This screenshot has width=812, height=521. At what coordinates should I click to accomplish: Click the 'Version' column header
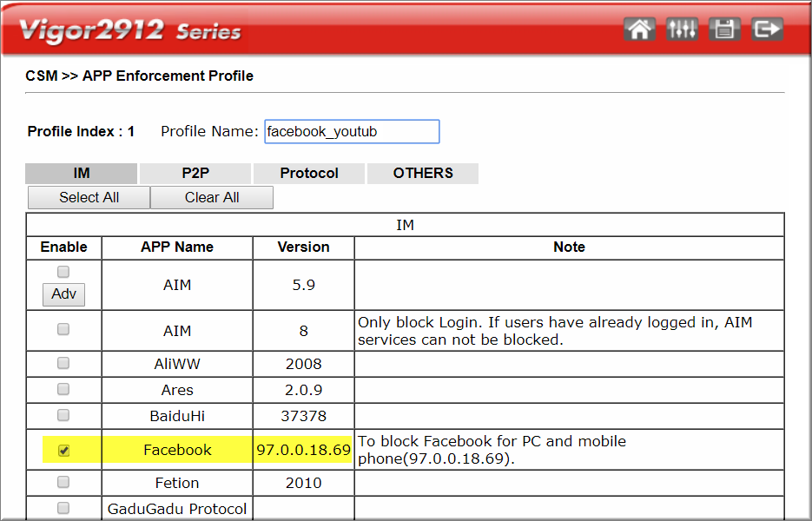(303, 247)
